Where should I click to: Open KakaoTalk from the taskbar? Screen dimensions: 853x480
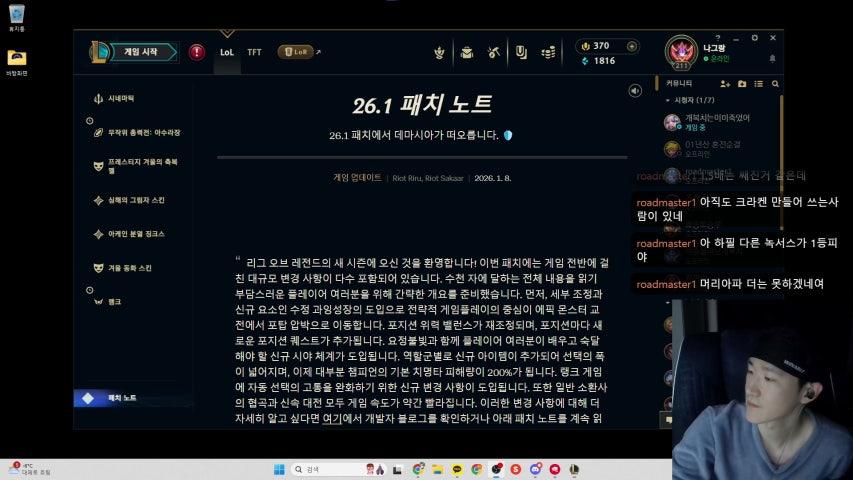click(x=457, y=469)
